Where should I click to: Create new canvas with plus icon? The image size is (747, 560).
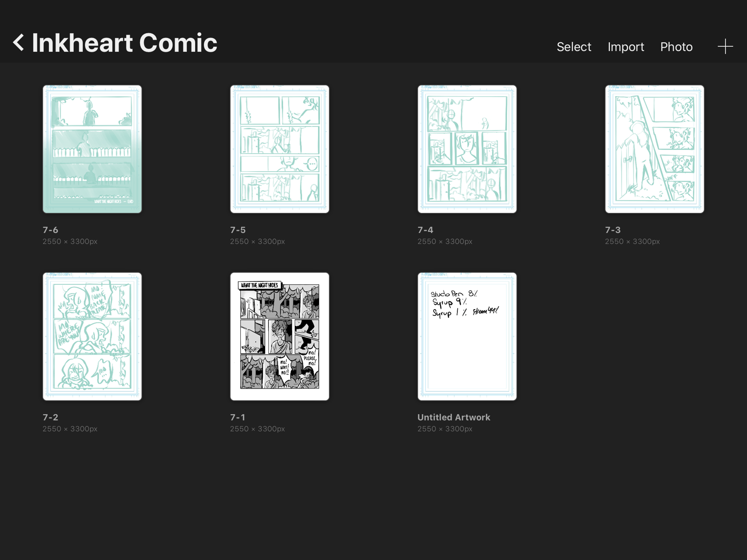click(x=725, y=47)
